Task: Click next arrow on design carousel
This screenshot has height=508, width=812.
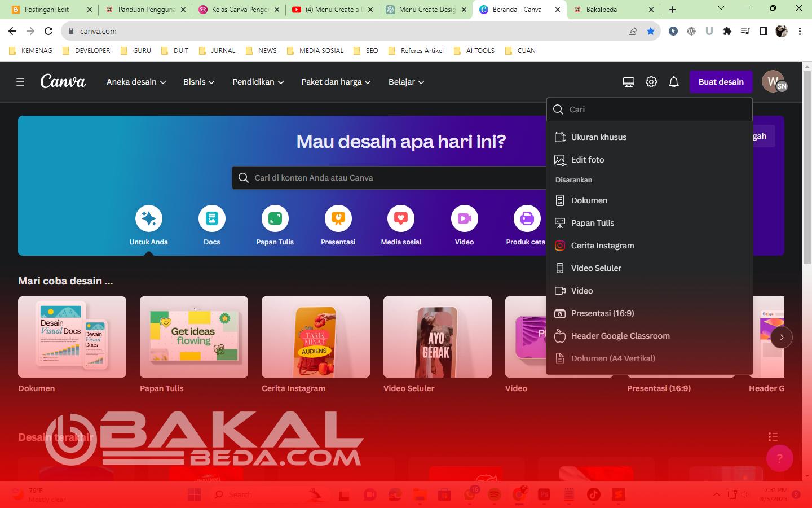Action: (782, 337)
